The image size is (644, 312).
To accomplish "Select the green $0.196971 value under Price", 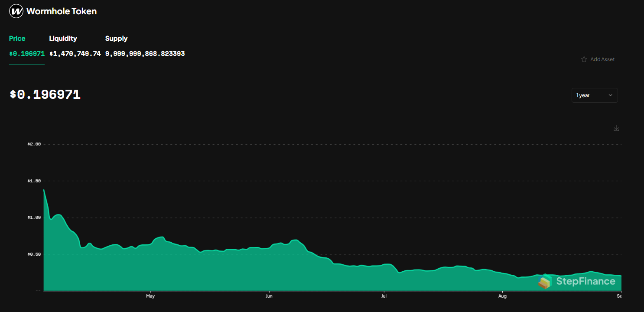I will coord(26,54).
